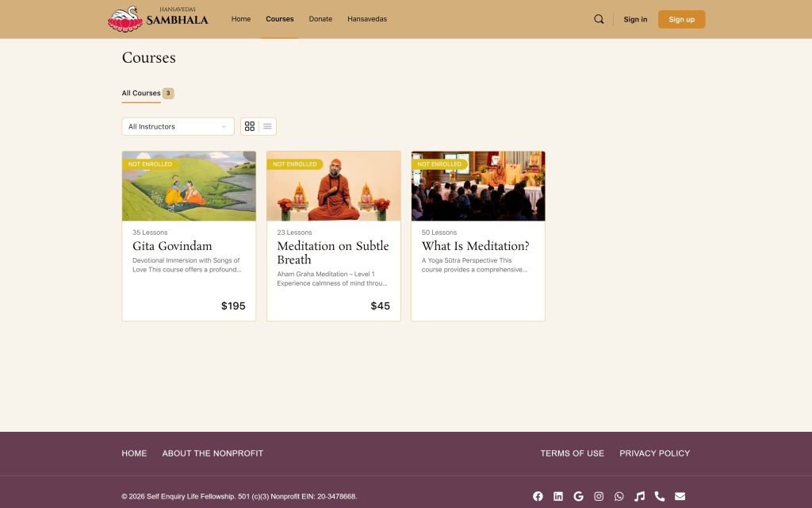
Task: Click the Sign up button
Action: point(681,19)
